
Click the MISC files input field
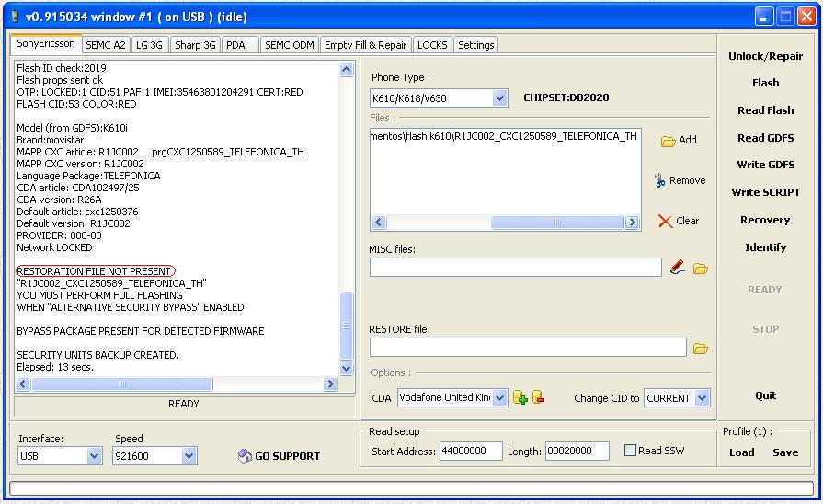tap(516, 268)
